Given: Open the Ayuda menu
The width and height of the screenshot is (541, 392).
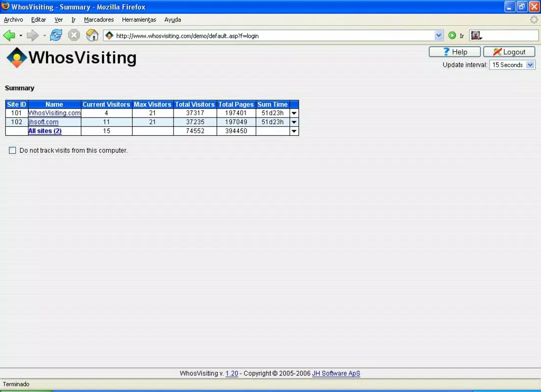Looking at the screenshot, I should point(172,20).
